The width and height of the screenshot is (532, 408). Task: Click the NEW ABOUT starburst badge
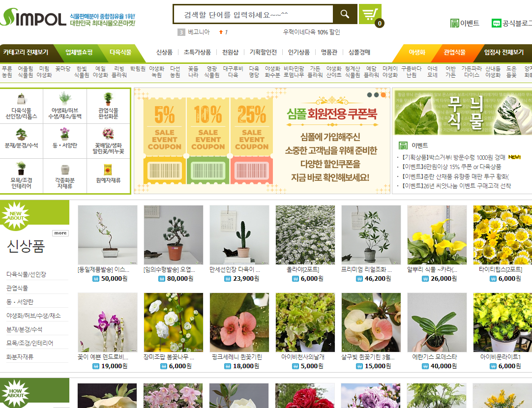tap(16, 216)
